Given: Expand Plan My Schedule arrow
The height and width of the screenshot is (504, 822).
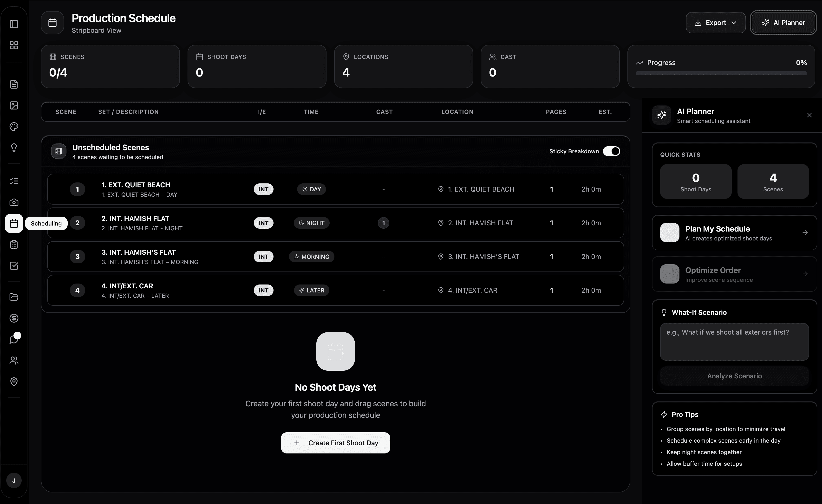Looking at the screenshot, I should (805, 233).
